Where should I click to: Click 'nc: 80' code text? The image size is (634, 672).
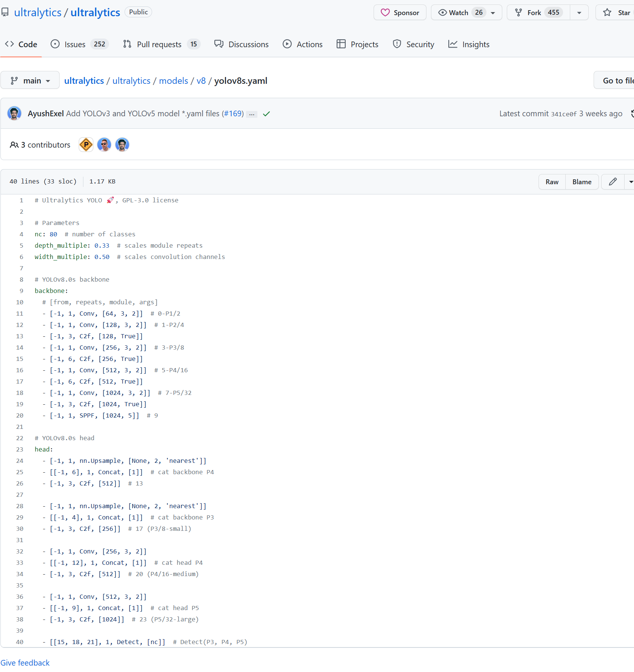click(x=46, y=234)
